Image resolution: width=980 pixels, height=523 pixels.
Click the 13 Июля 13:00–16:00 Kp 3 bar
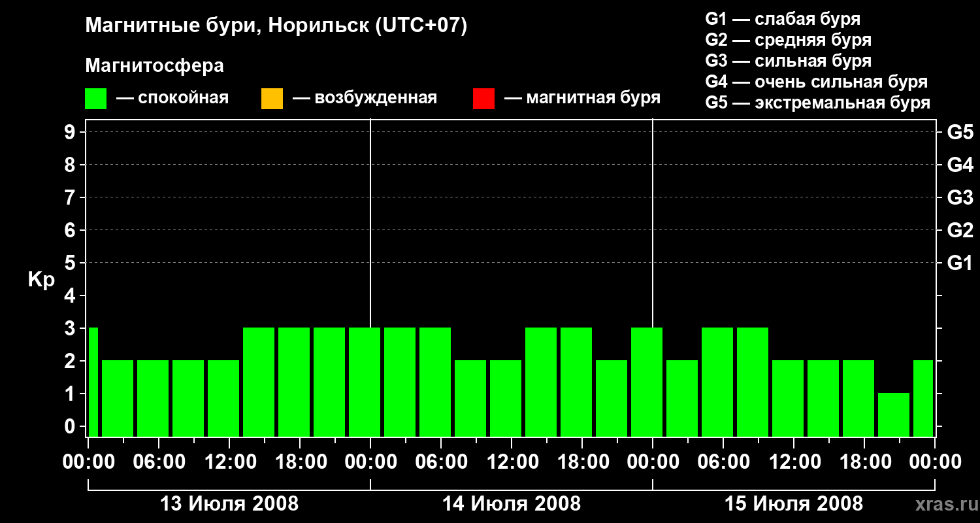[x=259, y=382]
